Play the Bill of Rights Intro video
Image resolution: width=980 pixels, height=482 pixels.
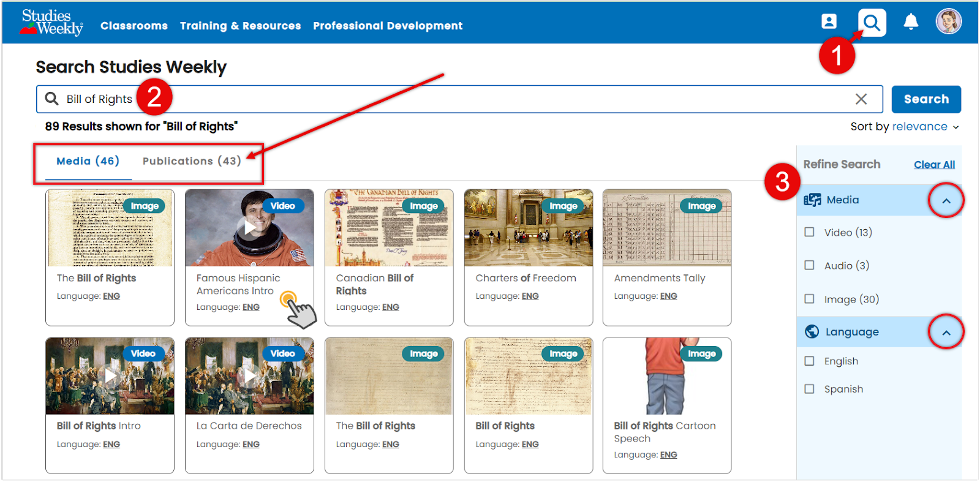110,375
